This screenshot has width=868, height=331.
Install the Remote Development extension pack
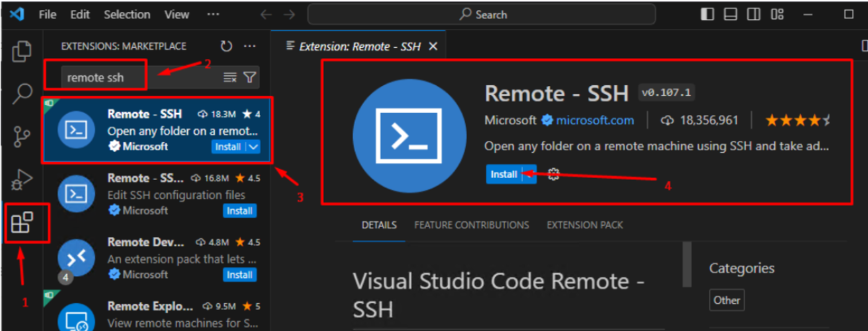(x=239, y=275)
